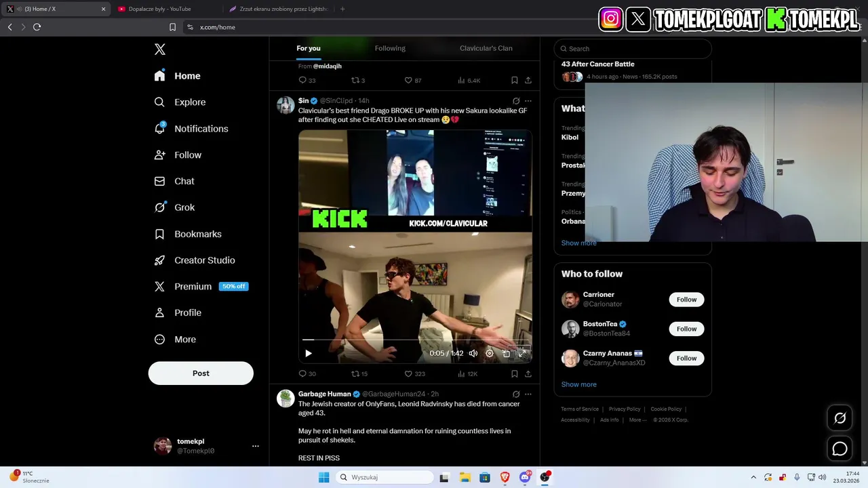The image size is (868, 488).
Task: Follow Carrioner
Action: tap(686, 300)
